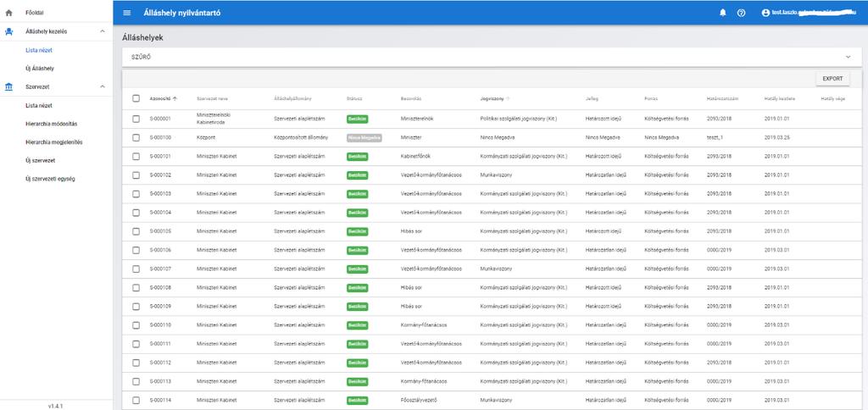The image size is (868, 410).
Task: Mark the checkbox for S-000113
Action: pos(136,381)
